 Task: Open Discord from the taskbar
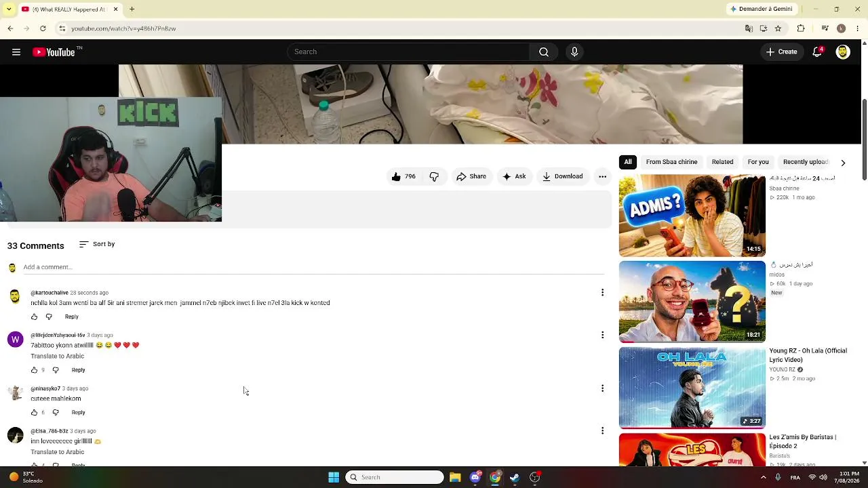pyautogui.click(x=475, y=477)
